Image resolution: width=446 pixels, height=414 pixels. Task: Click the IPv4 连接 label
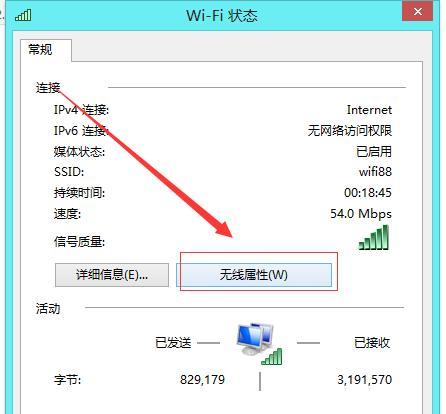pos(81,110)
